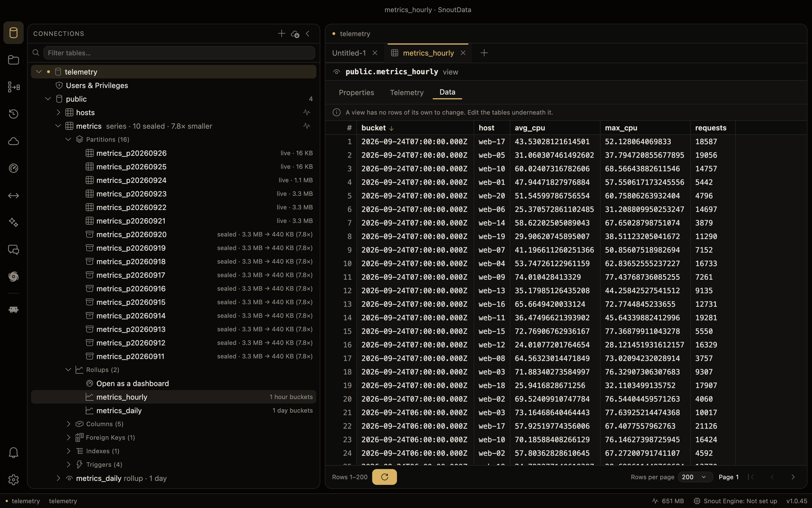Select the metrics_daily 1 day buckets rollup
The height and width of the screenshot is (508, 812).
173,411
